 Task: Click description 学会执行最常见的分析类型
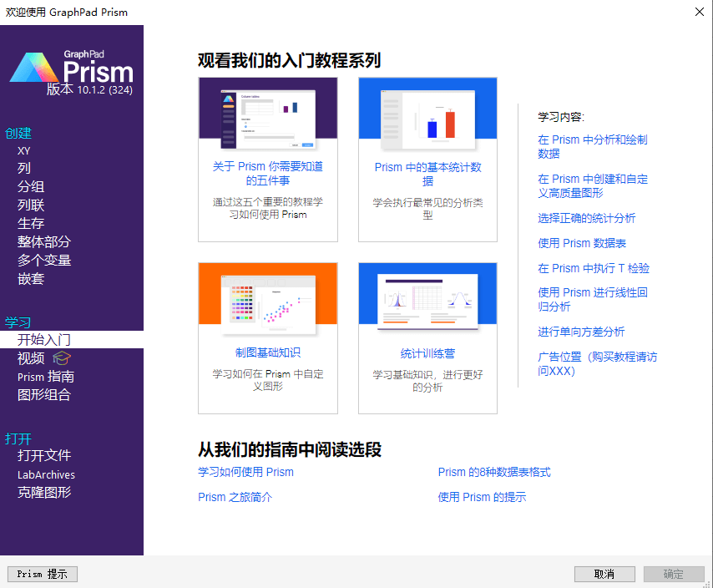(428, 209)
